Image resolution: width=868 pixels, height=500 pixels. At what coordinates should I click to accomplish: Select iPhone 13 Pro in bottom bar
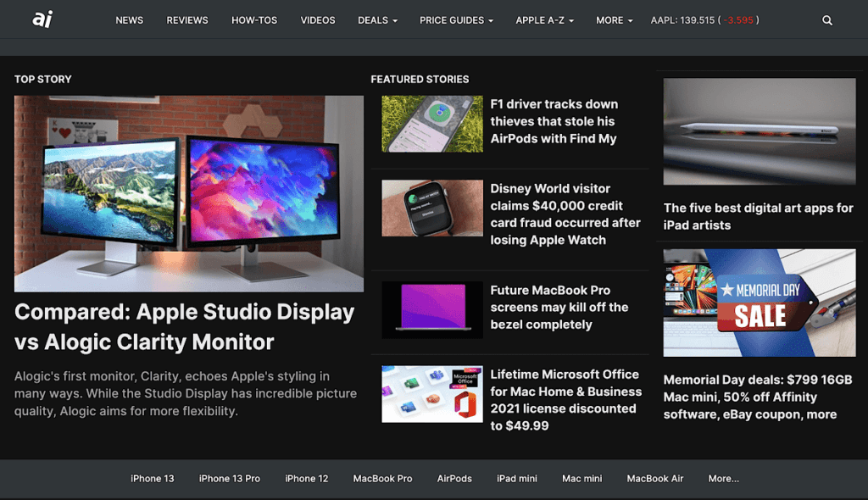pos(229,479)
